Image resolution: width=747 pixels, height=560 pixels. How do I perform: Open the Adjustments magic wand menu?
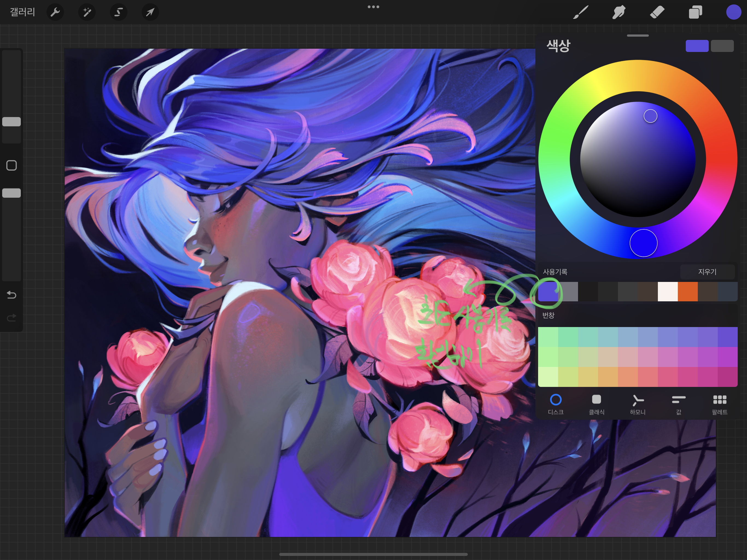87,13
